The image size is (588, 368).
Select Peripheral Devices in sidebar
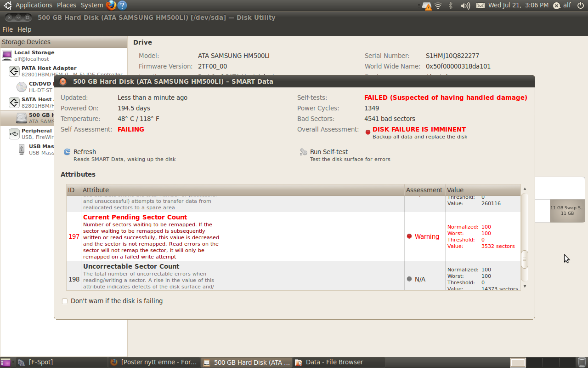[x=28, y=134]
